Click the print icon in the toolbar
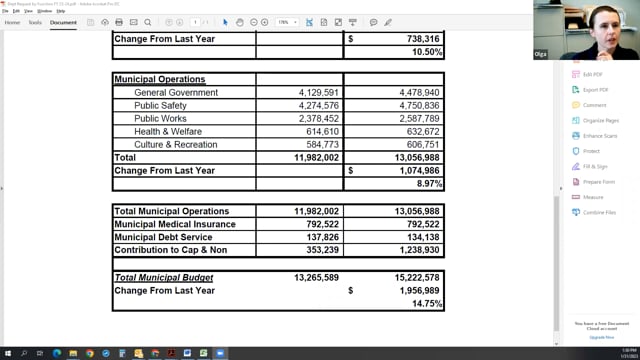 coord(119,22)
